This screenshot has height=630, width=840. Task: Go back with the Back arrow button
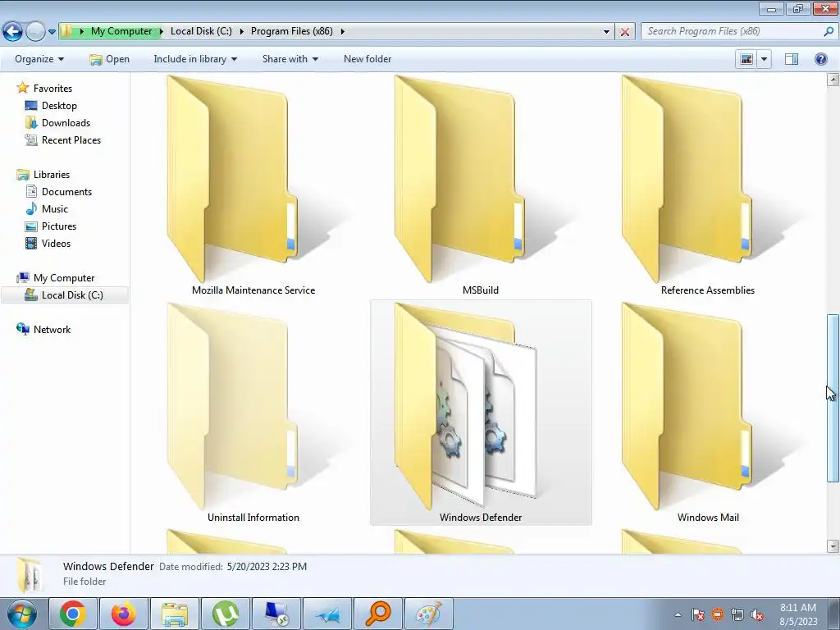pos(13,31)
